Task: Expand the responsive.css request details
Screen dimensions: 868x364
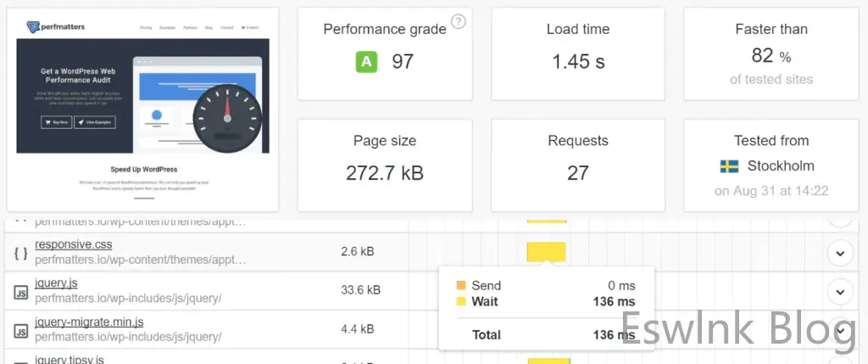Action: tap(839, 252)
